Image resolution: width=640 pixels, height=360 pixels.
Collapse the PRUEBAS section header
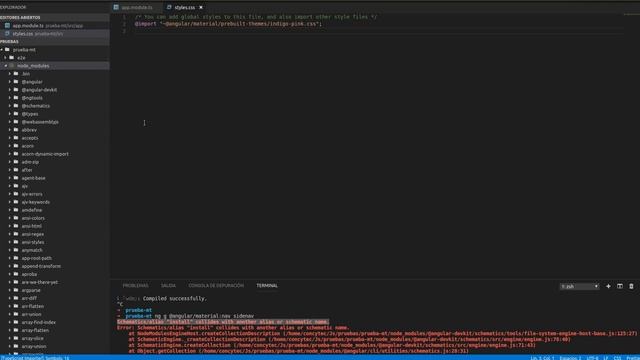pyautogui.click(x=55, y=42)
